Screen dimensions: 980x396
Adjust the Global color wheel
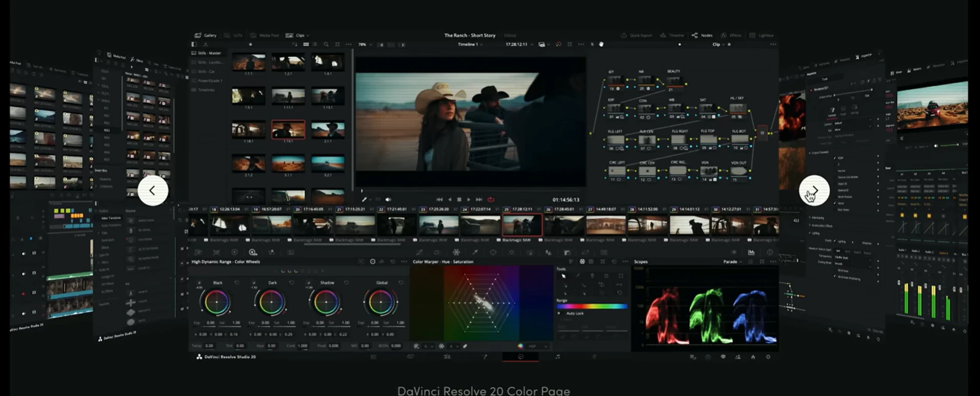[x=381, y=302]
